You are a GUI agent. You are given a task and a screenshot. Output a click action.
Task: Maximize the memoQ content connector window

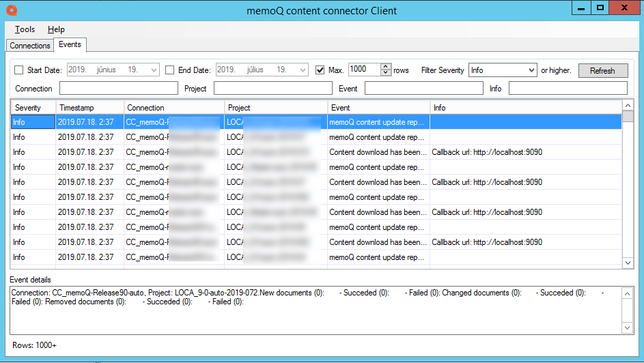pyautogui.click(x=600, y=8)
